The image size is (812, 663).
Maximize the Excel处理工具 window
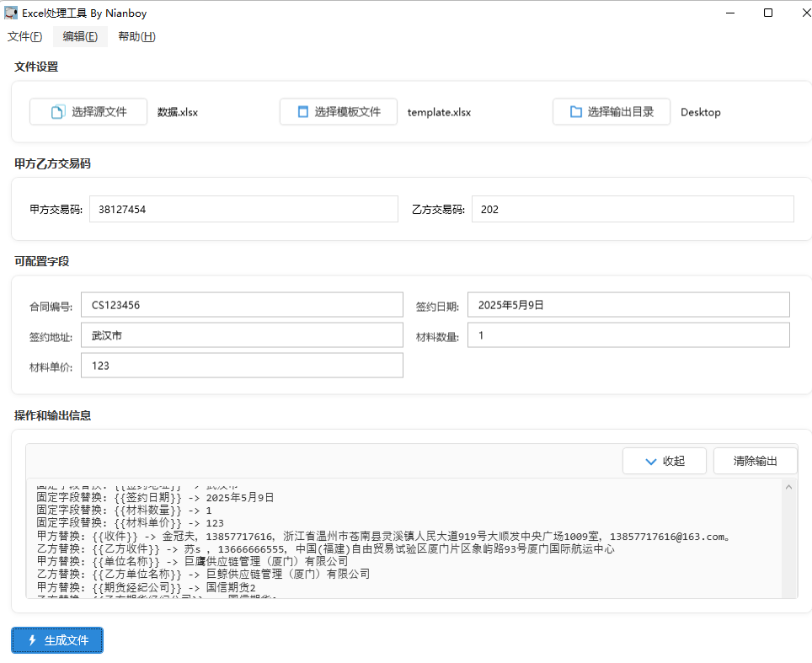click(768, 13)
